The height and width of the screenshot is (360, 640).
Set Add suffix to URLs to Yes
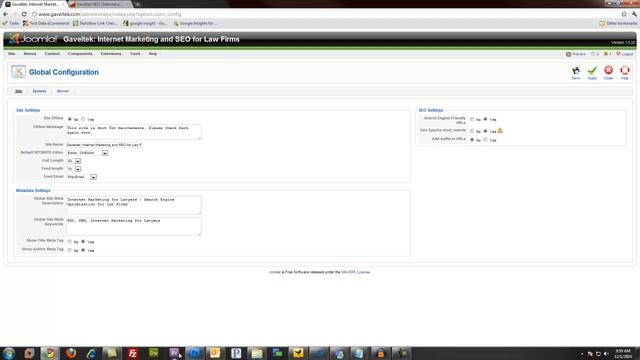pyautogui.click(x=485, y=140)
